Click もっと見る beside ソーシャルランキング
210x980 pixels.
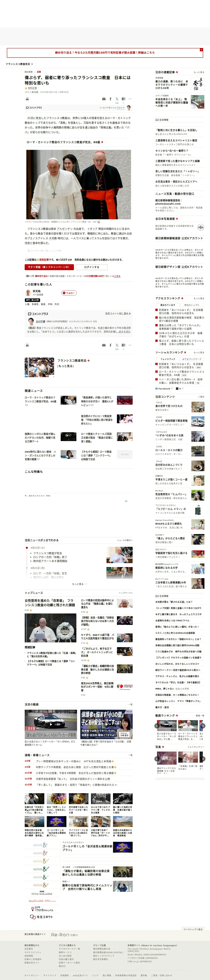coord(199,352)
